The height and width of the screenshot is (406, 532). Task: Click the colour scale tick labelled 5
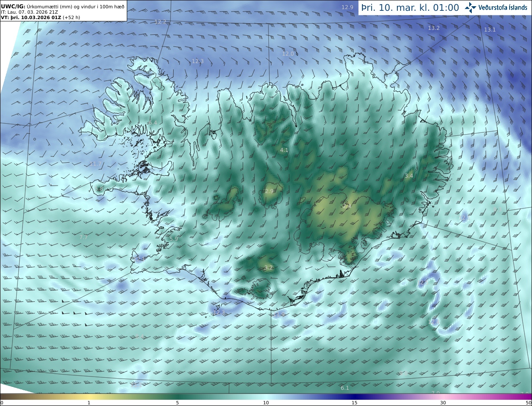click(177, 403)
